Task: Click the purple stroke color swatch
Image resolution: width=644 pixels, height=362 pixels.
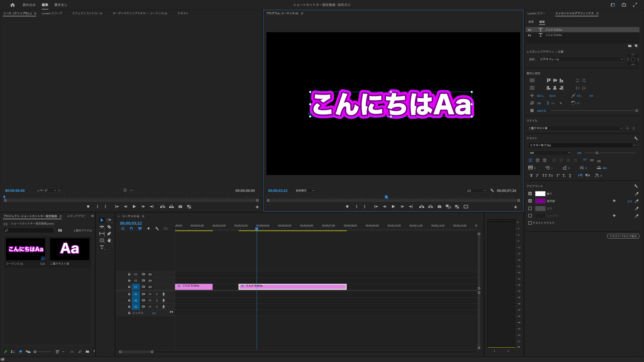Action: [540, 201]
